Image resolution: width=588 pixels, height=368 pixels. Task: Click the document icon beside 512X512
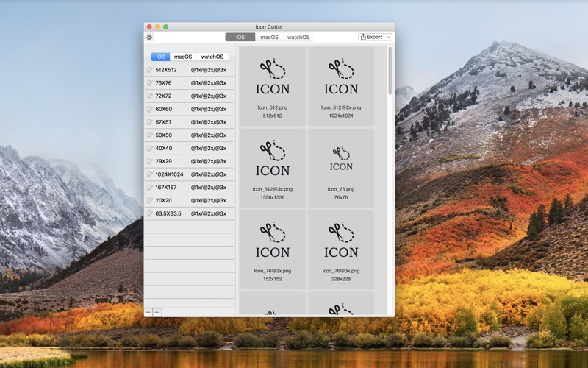(150, 70)
